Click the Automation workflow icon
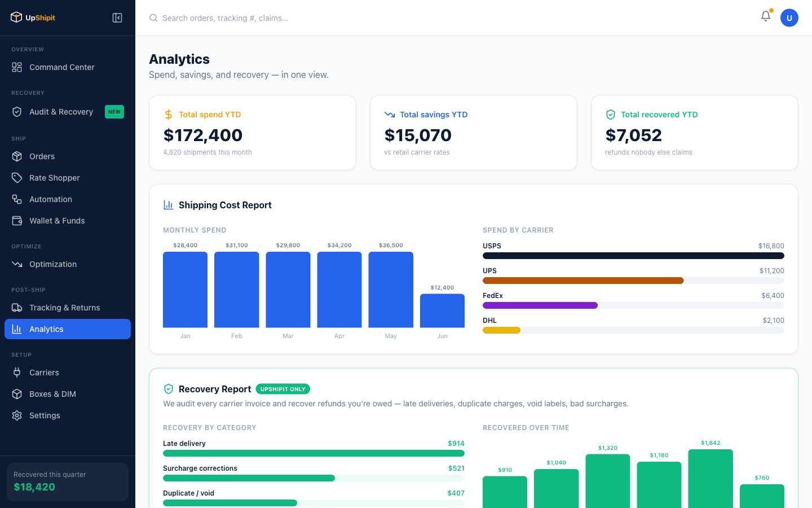 17,199
